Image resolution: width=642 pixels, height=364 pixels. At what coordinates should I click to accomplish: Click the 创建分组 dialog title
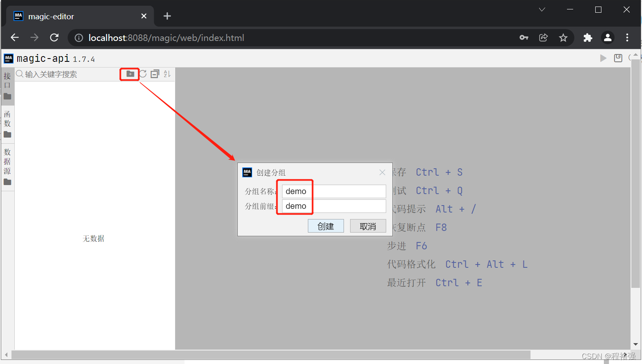point(271,172)
